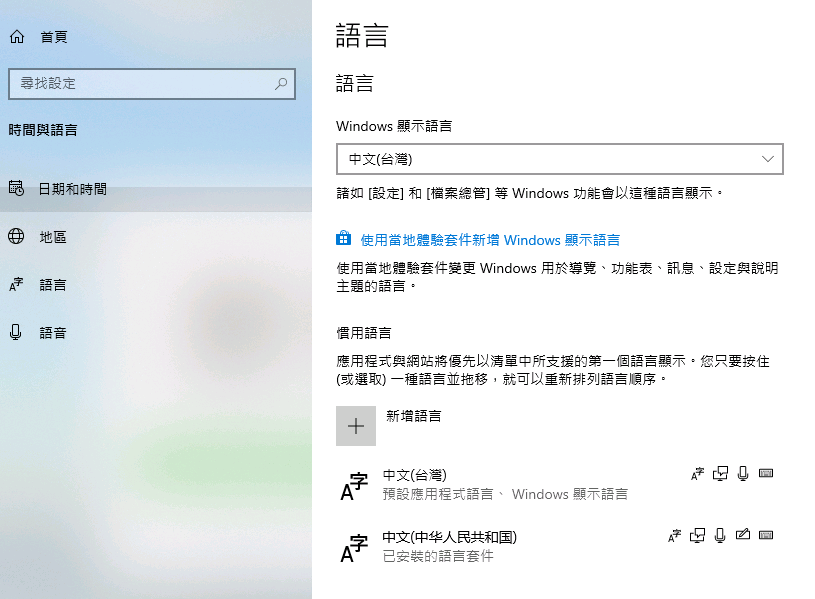This screenshot has height=599, width=815.
Task: Open the 首頁 home page
Action: point(54,37)
